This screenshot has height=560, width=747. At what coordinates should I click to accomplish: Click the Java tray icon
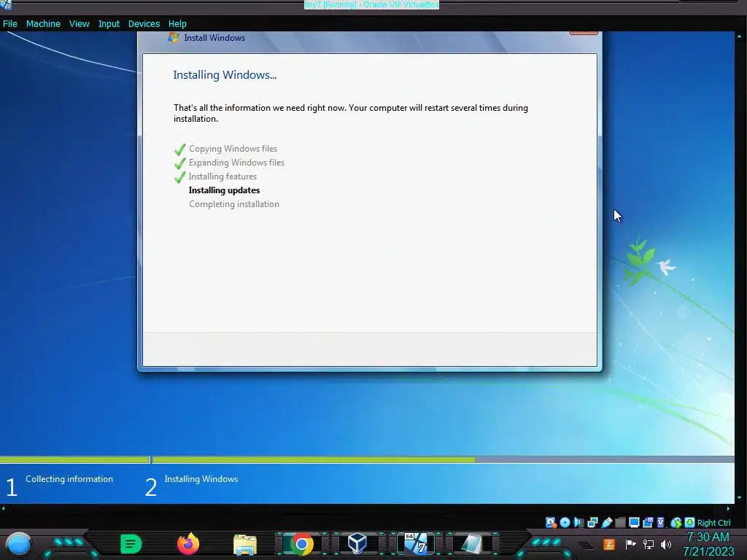608,544
